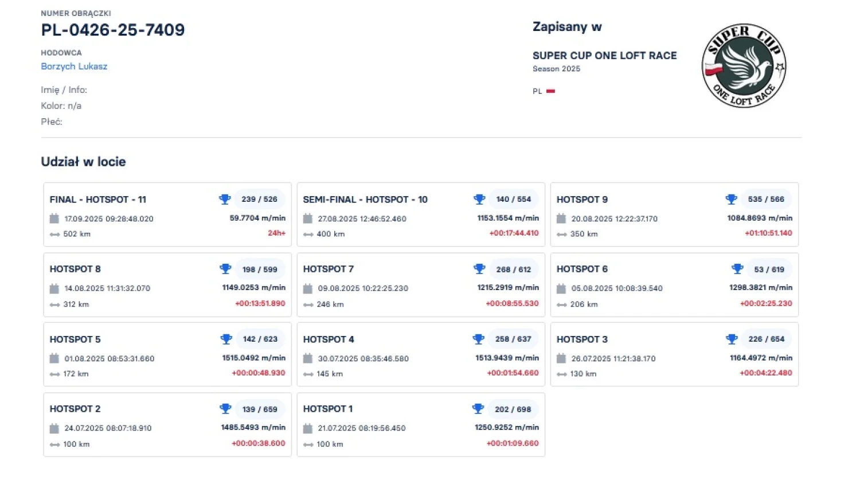Select the 535 / 566 rank badge
860x504 pixels.
pos(766,199)
